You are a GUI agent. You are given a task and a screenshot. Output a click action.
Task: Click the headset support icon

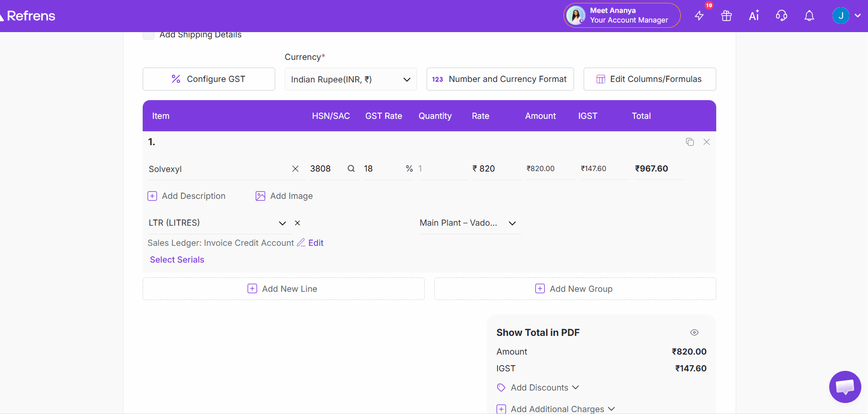[781, 16]
